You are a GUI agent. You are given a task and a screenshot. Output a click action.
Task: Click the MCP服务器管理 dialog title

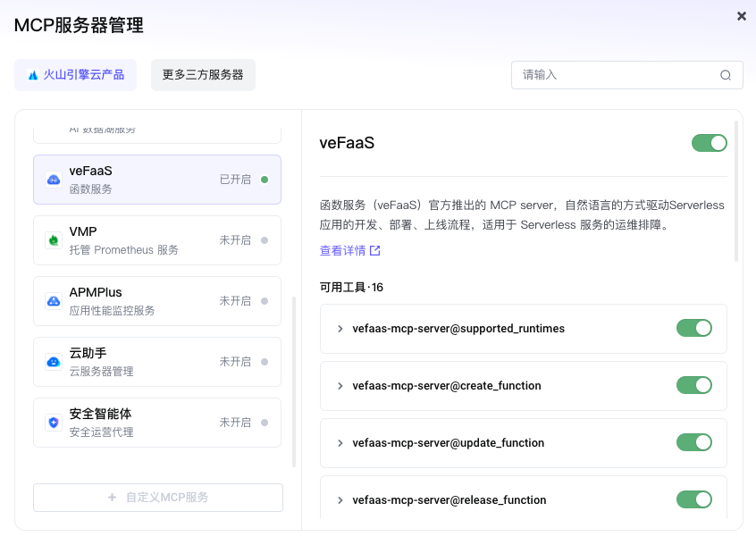[x=79, y=25]
